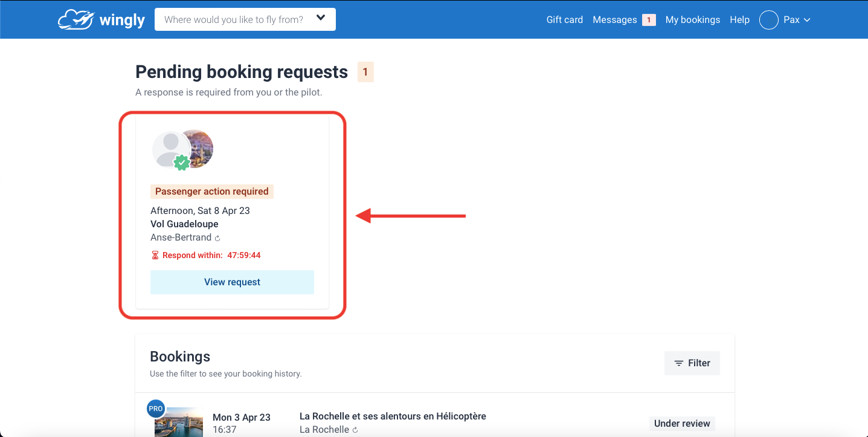Click the hourglass icon by 'Respond within'
Image resolution: width=868 pixels, height=437 pixels.
155,256
